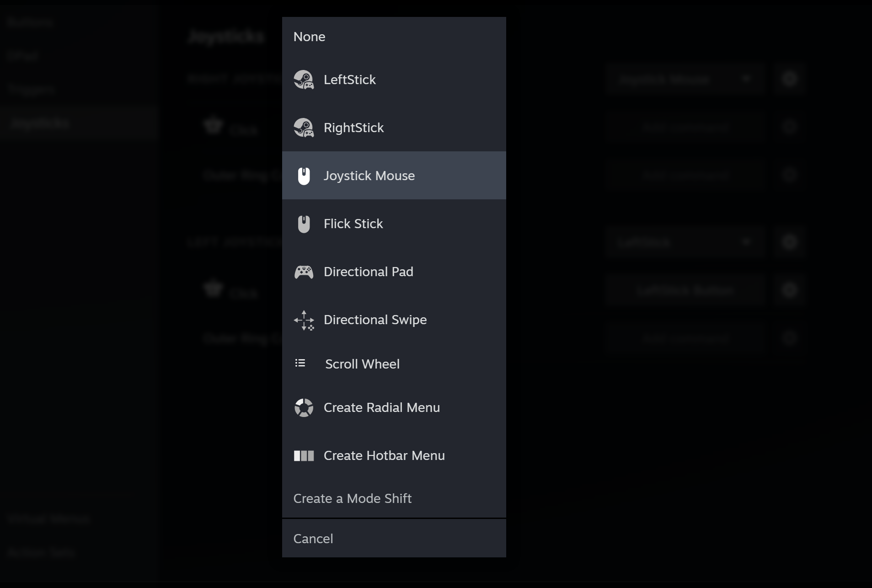
Task: Click the gamepad icon for Directional Pad
Action: coord(304,272)
